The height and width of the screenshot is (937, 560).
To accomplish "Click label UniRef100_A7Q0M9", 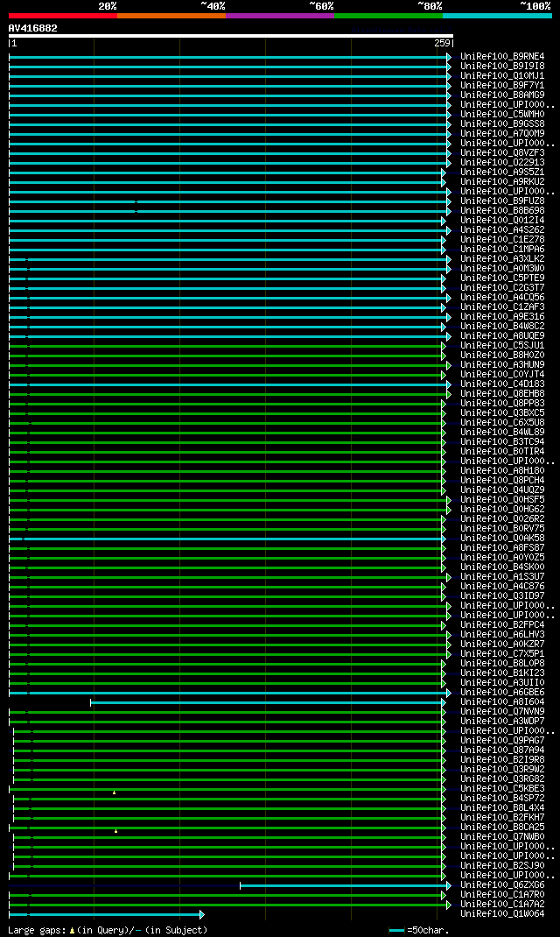I will point(502,133).
